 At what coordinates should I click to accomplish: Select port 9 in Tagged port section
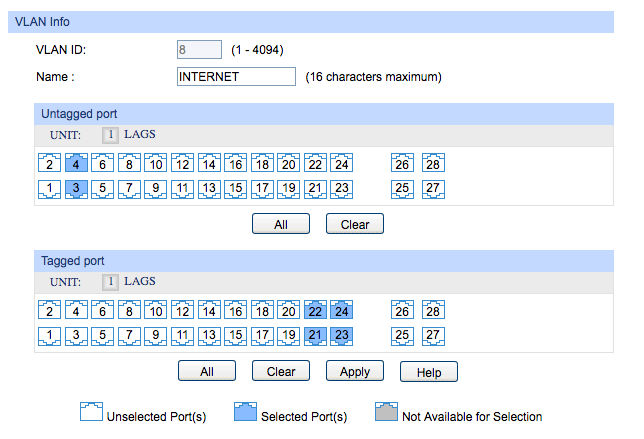pyautogui.click(x=156, y=336)
